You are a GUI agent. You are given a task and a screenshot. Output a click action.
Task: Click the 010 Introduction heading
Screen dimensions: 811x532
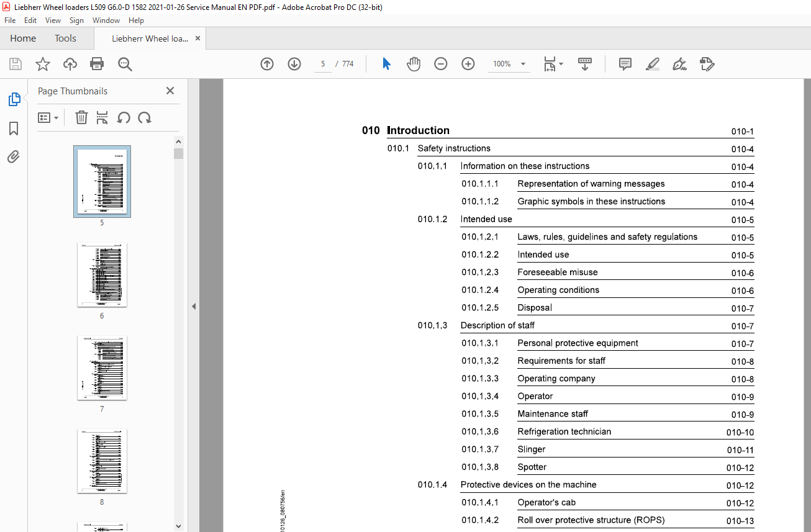click(406, 130)
